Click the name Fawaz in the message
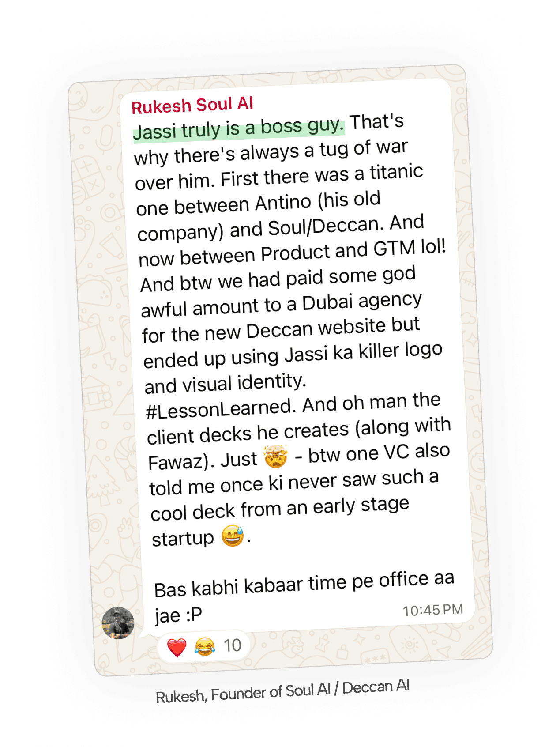Viewport: 560px width, 747px height. (178, 462)
